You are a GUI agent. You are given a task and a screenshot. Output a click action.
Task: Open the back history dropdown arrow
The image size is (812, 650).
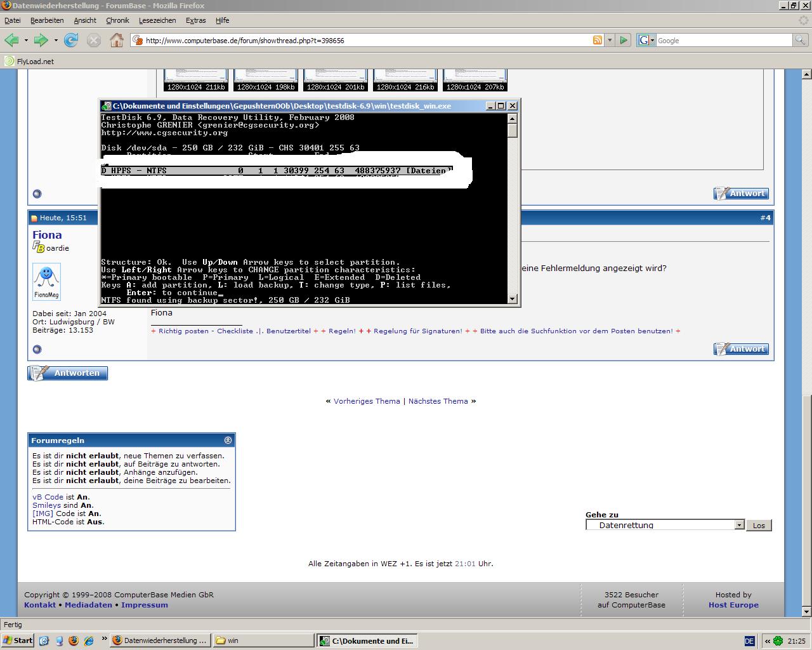click(x=26, y=40)
